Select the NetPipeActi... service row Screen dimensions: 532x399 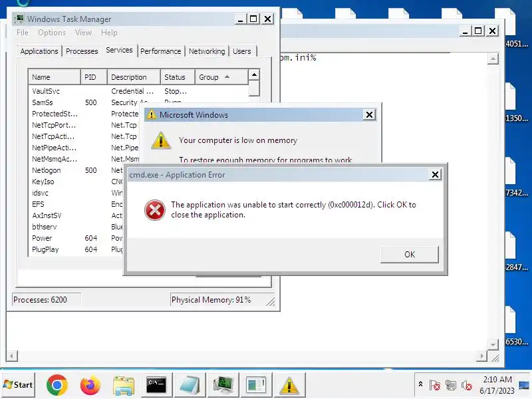click(x=84, y=148)
